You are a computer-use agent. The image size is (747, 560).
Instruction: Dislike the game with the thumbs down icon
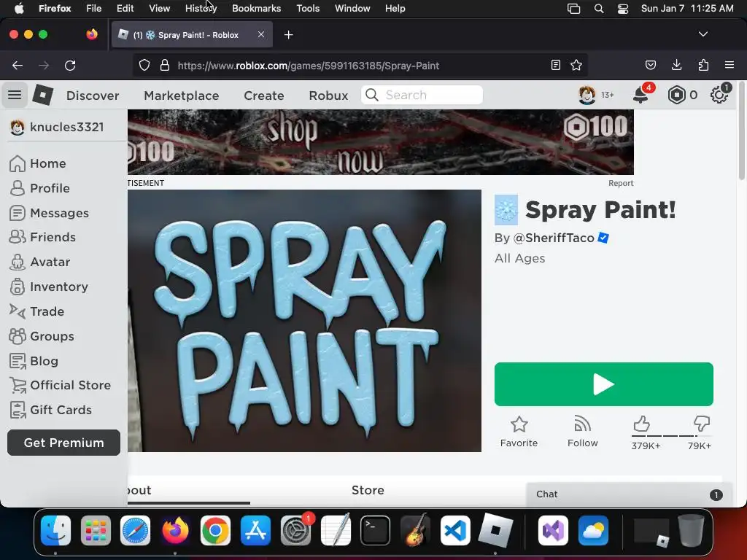701,424
